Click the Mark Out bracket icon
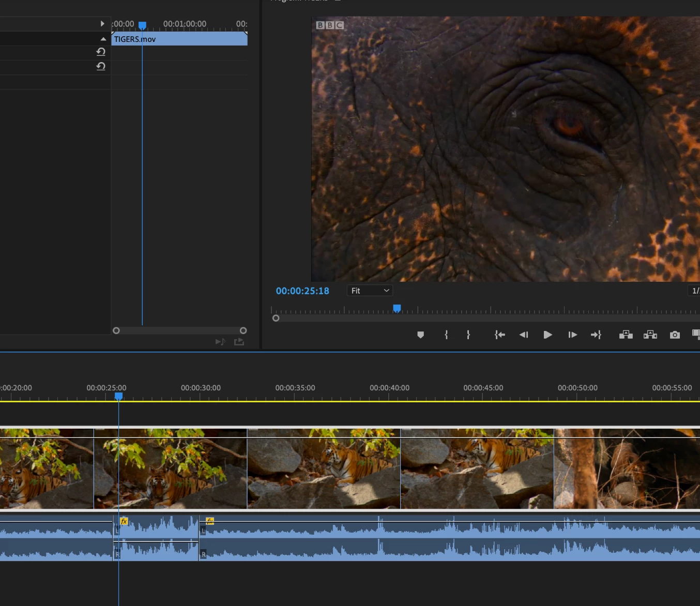 coord(468,335)
